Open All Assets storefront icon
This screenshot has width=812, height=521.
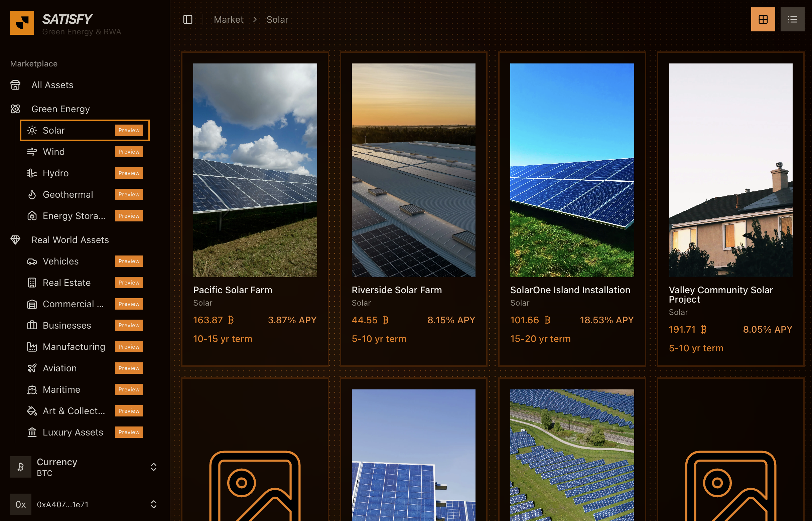point(15,85)
